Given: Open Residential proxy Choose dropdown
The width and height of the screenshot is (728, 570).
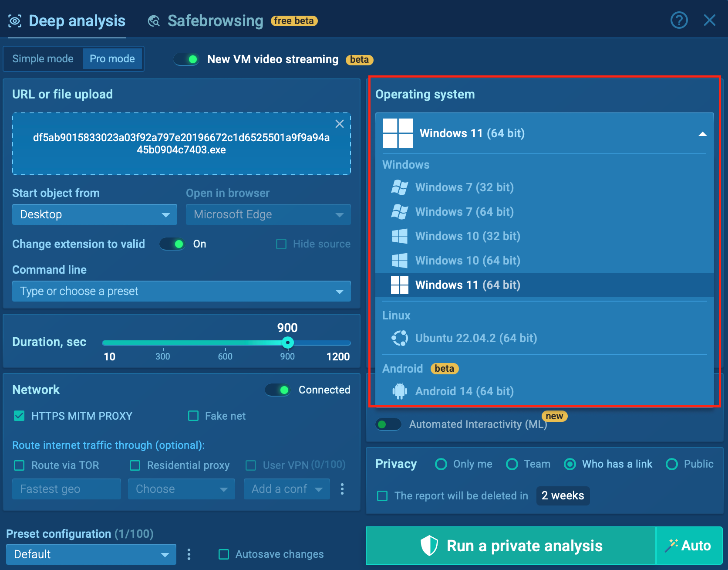Looking at the screenshot, I should tap(182, 489).
